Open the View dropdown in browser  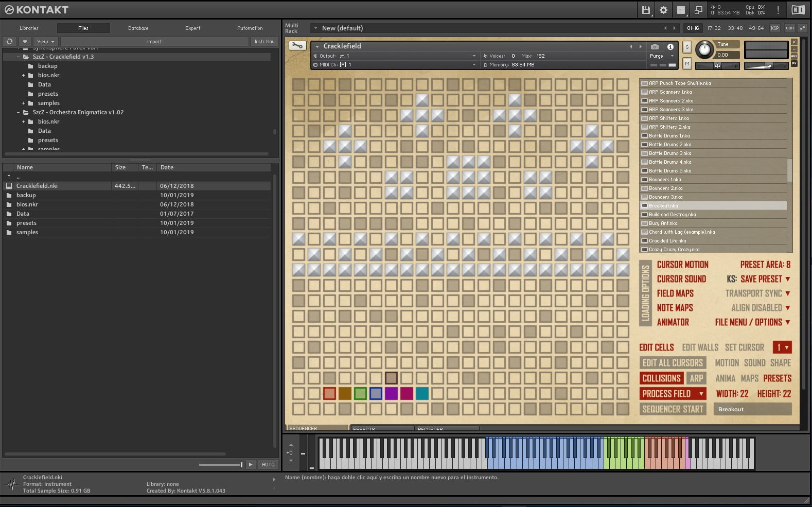coord(45,41)
